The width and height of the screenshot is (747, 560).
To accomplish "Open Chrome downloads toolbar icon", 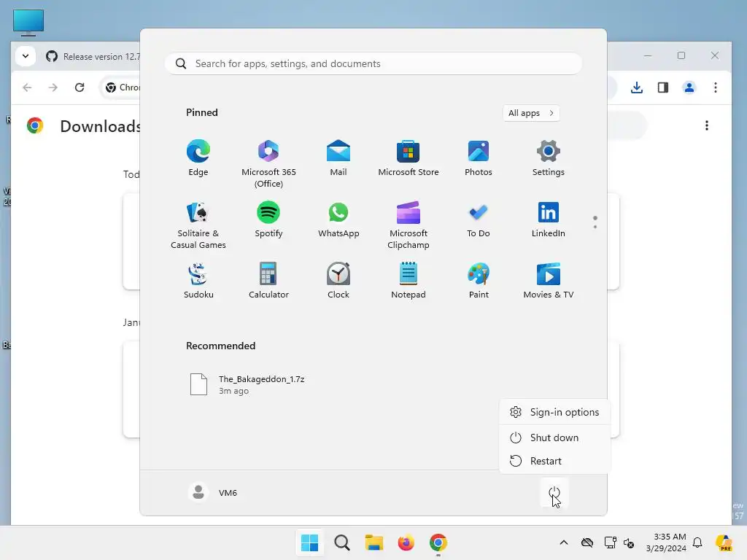I will click(636, 87).
